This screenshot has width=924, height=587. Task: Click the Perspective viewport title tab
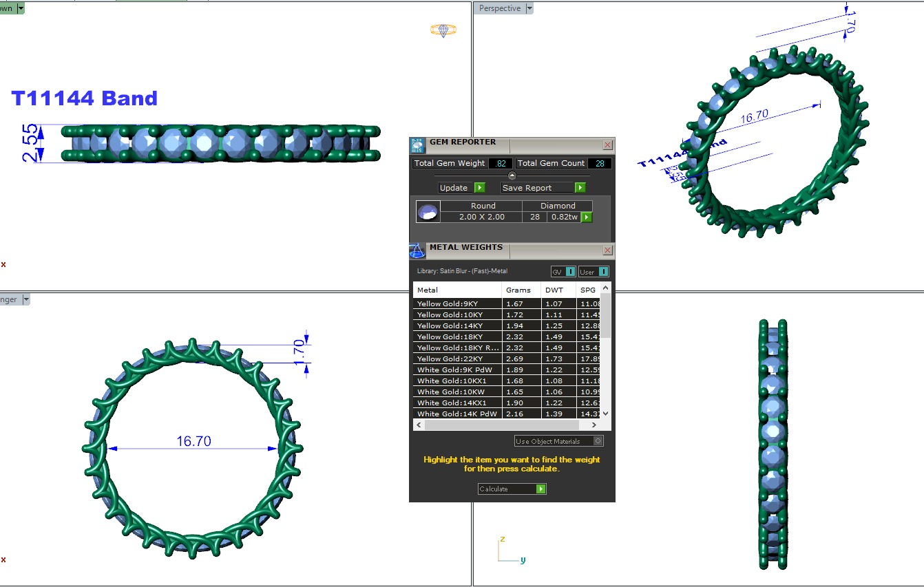(x=499, y=8)
